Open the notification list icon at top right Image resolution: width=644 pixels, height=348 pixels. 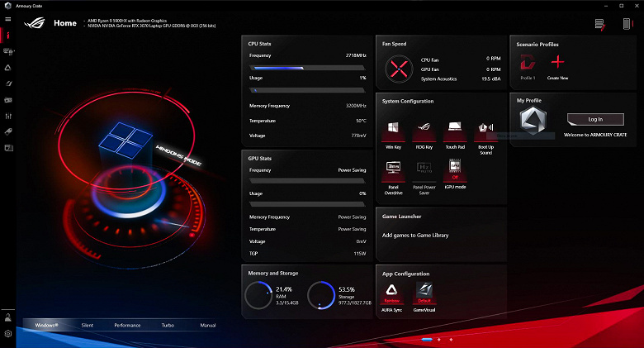[x=599, y=25]
